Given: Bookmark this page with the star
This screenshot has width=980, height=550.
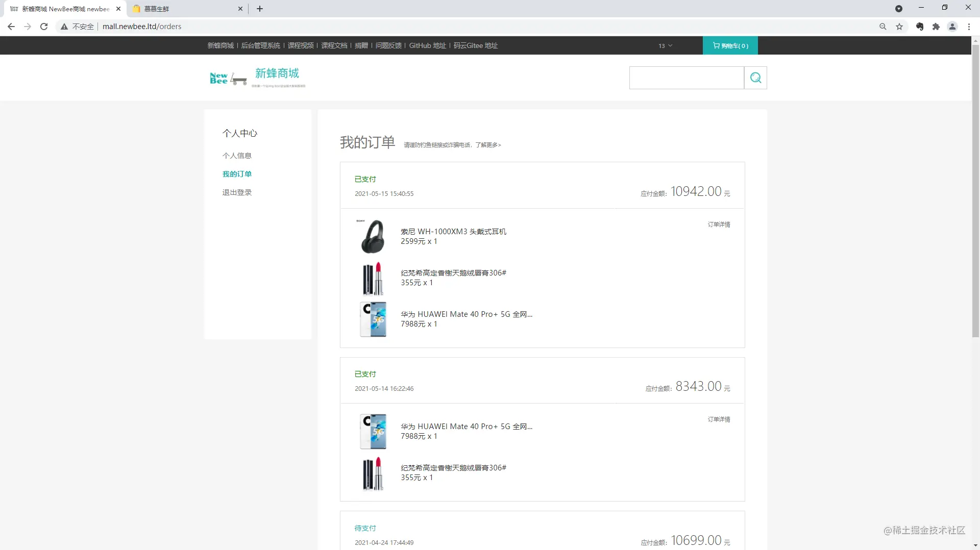Looking at the screenshot, I should 899,27.
